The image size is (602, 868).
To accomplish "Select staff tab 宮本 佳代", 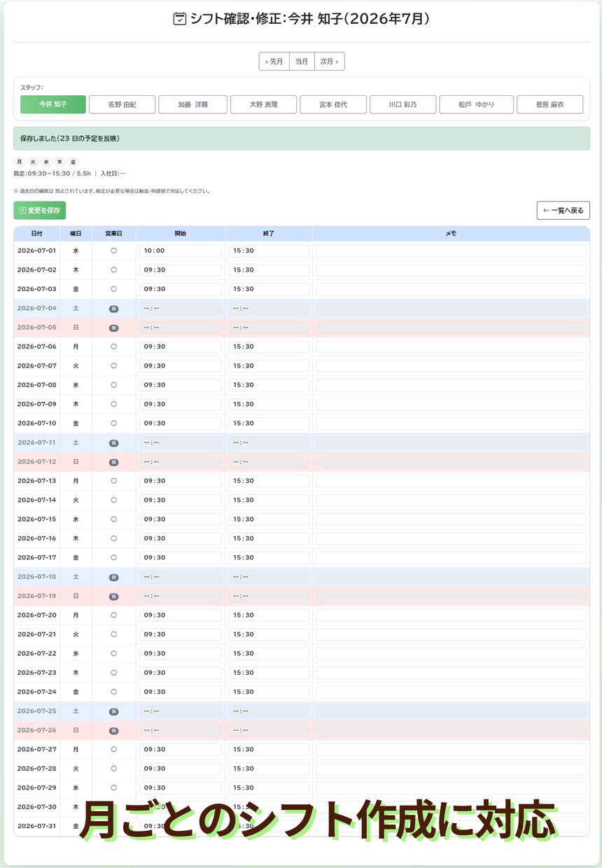I will pos(333,104).
